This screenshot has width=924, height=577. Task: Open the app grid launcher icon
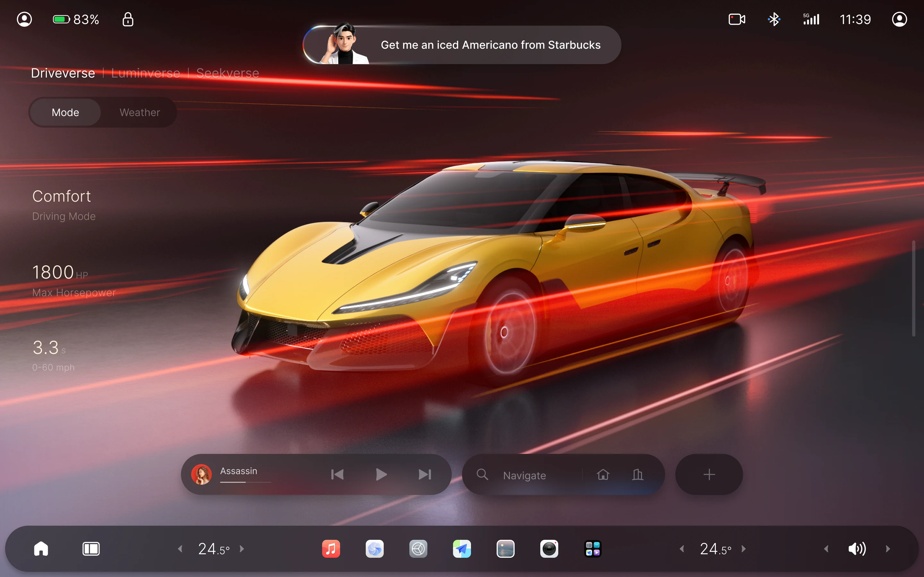pyautogui.click(x=593, y=549)
